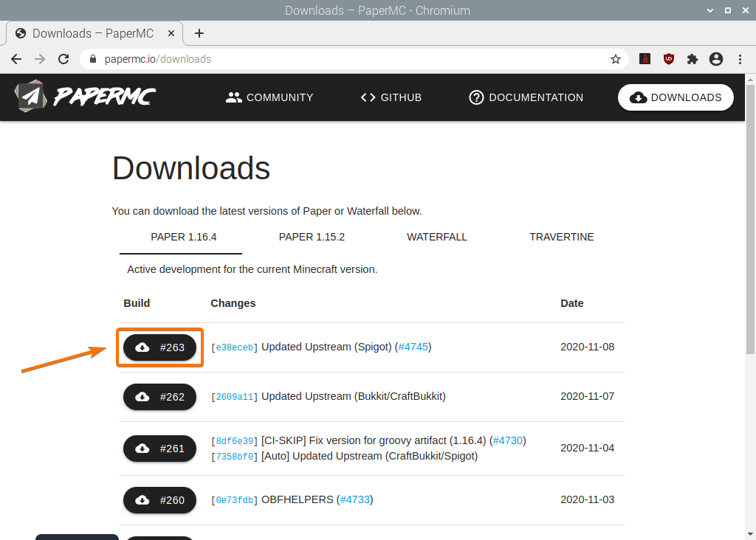The width and height of the screenshot is (756, 540).
Task: Minimize the Chromium window
Action: pyautogui.click(x=710, y=10)
